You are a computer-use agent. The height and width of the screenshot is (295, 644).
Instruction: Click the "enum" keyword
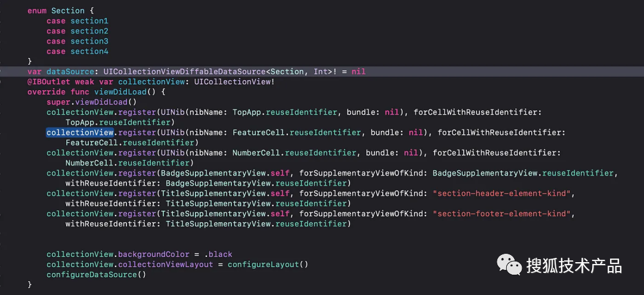(37, 11)
